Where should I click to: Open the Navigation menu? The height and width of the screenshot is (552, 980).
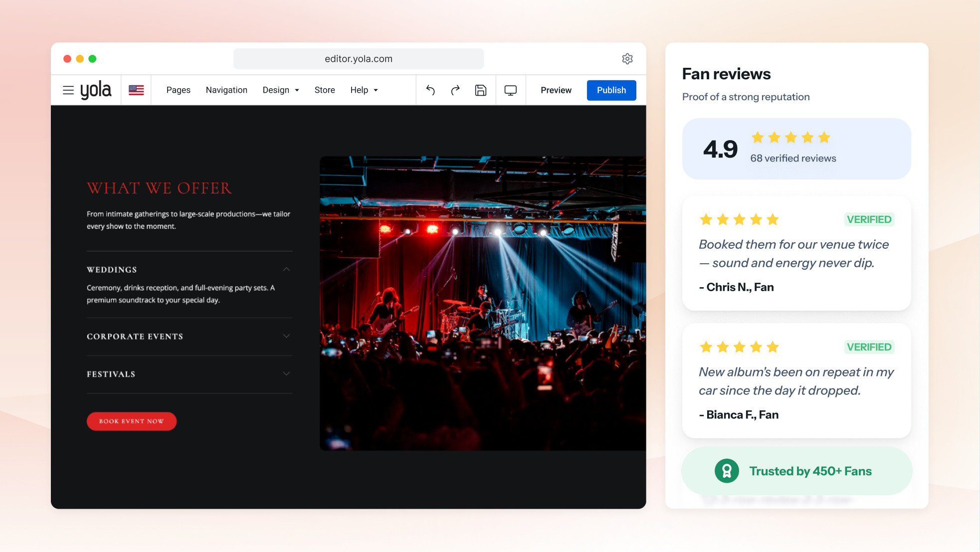226,90
